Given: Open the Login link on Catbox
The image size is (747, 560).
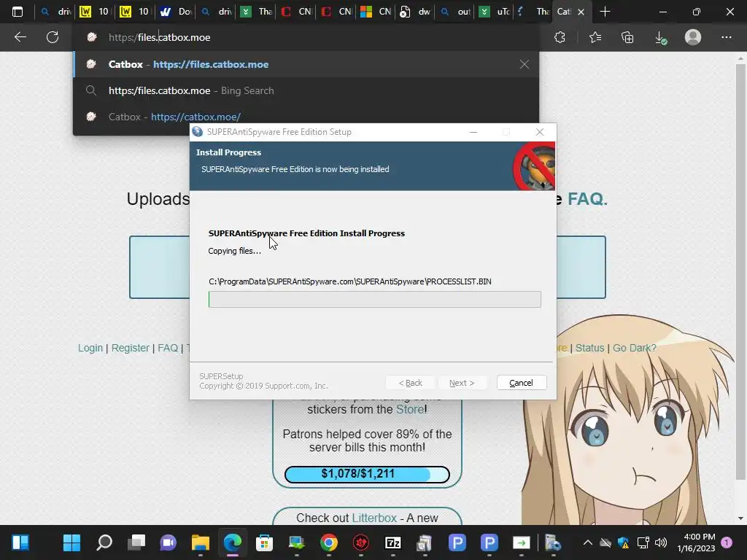Looking at the screenshot, I should [x=90, y=348].
